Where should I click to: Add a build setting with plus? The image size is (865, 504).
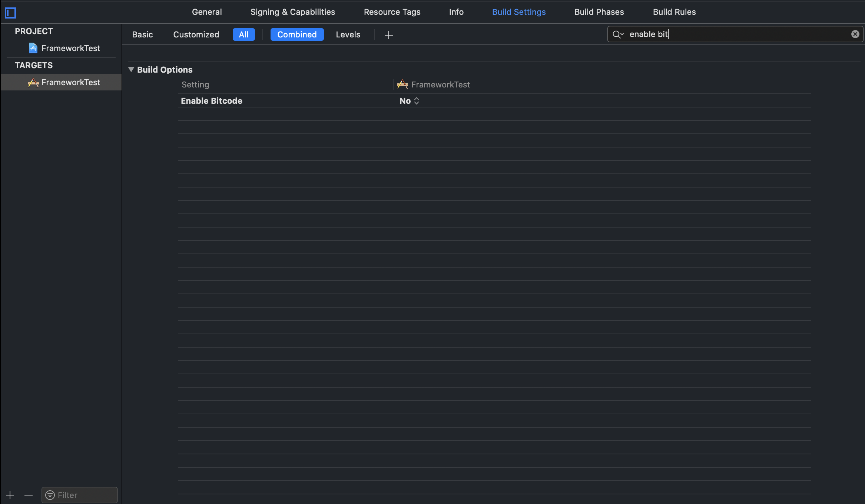point(388,35)
